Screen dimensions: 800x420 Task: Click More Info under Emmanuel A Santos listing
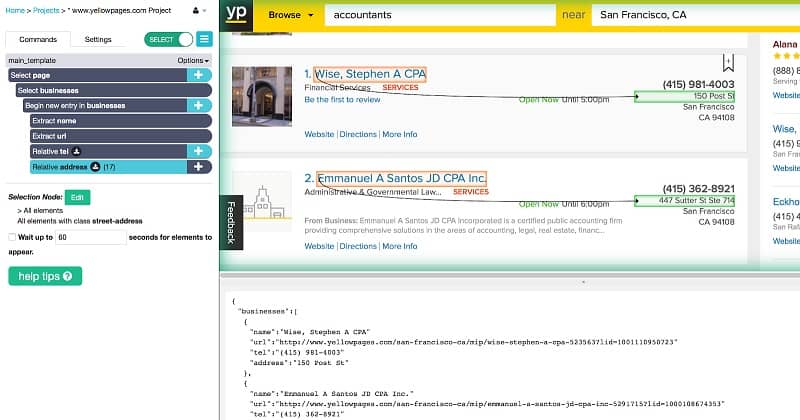pos(400,246)
